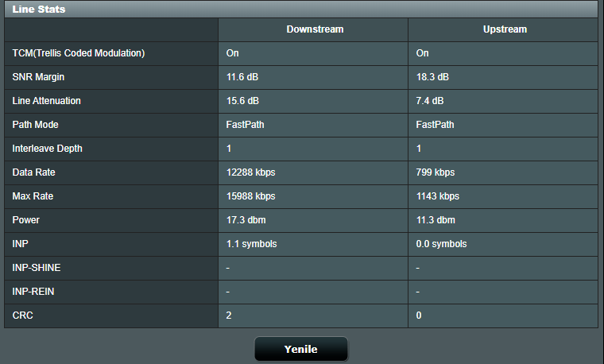
Task: Select the Interleave Depth row label
Action: coord(47,149)
